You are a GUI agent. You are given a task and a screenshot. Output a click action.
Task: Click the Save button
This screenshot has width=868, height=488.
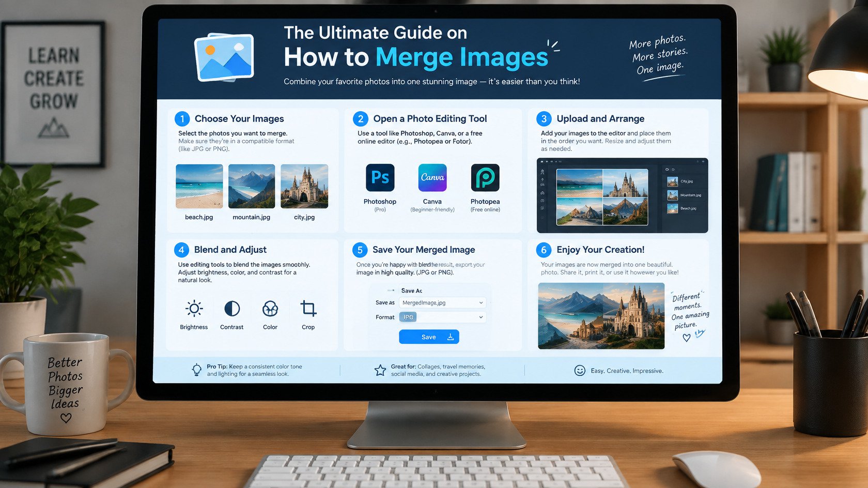(429, 337)
